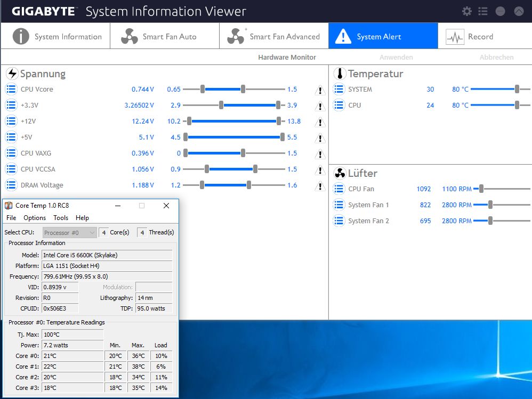Click the Tj. Max field 100°C
The width and height of the screenshot is (532, 399).
tap(72, 335)
